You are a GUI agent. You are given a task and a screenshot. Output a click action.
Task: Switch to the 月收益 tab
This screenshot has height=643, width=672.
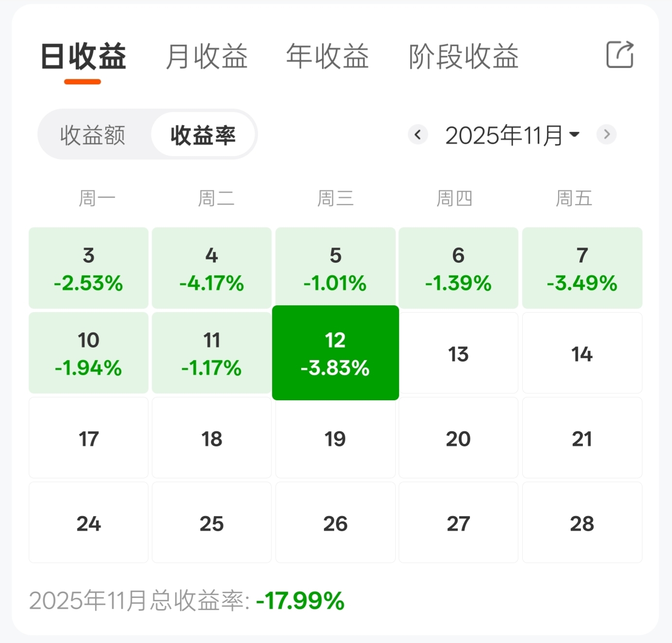pos(207,57)
